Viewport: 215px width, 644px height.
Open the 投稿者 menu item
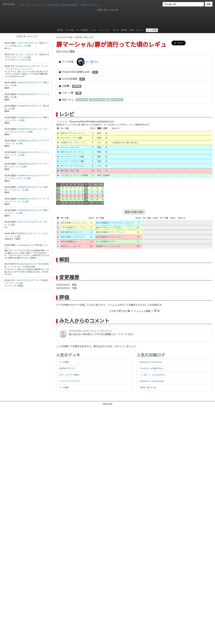point(124,30)
